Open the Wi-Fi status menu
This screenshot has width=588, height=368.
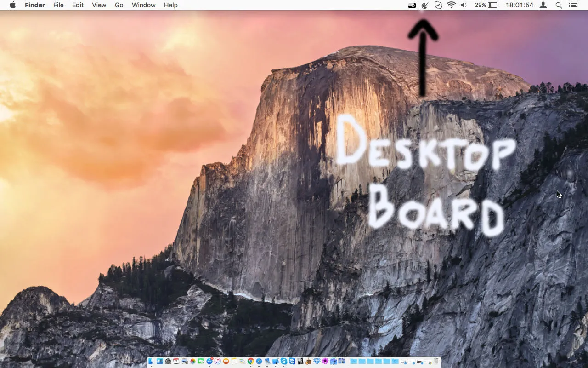click(x=451, y=5)
